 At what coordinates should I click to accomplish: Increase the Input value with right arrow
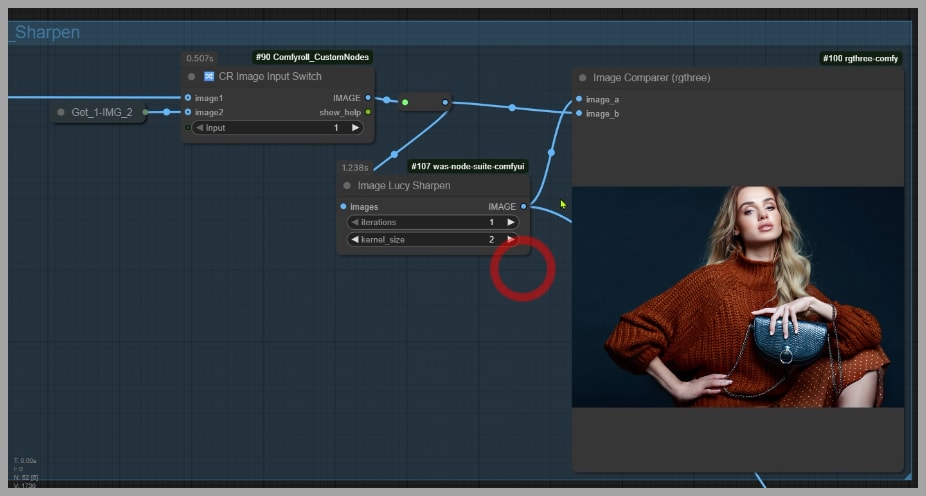pyautogui.click(x=355, y=128)
